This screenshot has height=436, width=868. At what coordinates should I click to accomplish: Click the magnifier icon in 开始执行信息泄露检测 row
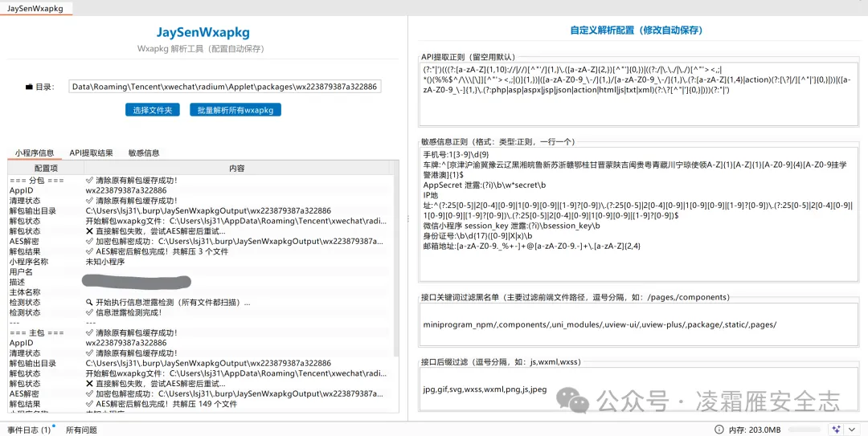point(89,302)
